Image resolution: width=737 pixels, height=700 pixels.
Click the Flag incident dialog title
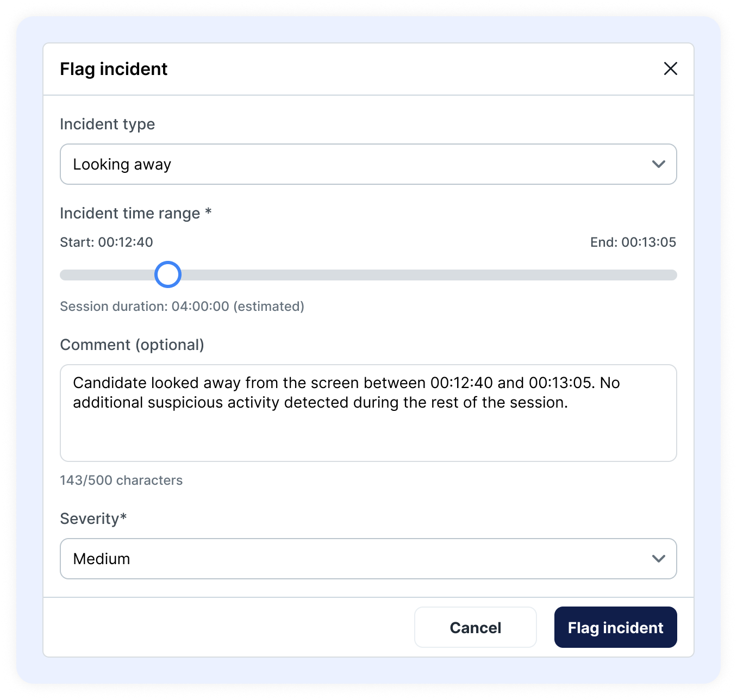coord(114,69)
